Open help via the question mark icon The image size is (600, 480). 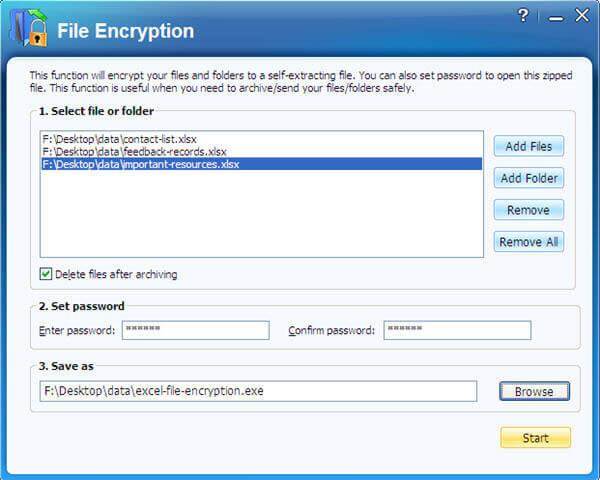point(523,16)
